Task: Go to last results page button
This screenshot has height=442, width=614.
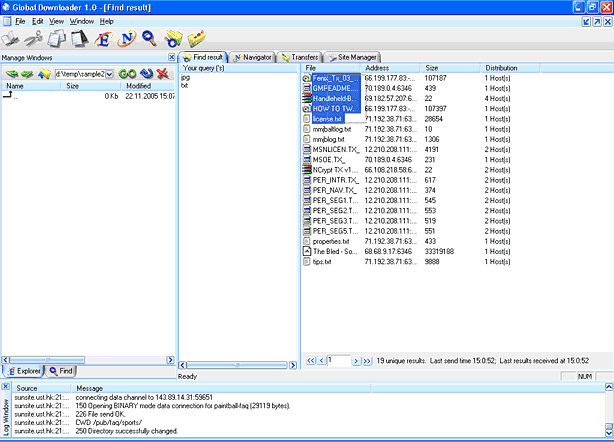Action: (367, 361)
